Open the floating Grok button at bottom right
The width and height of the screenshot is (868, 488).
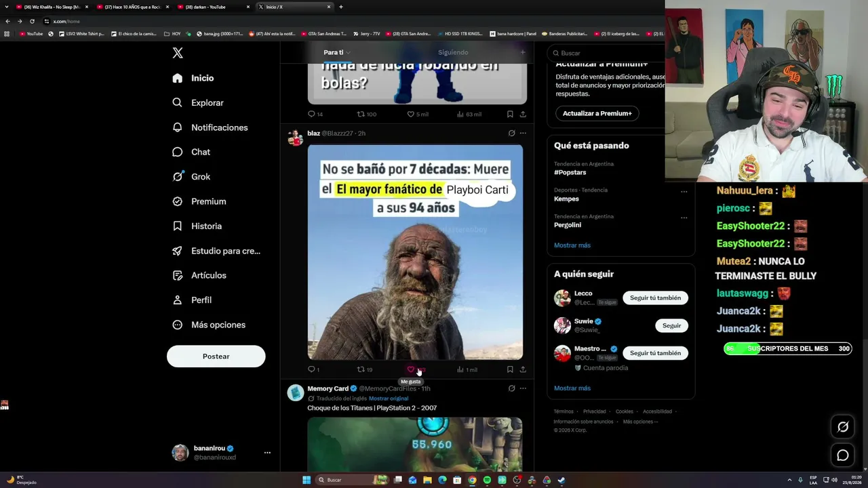pos(843,426)
